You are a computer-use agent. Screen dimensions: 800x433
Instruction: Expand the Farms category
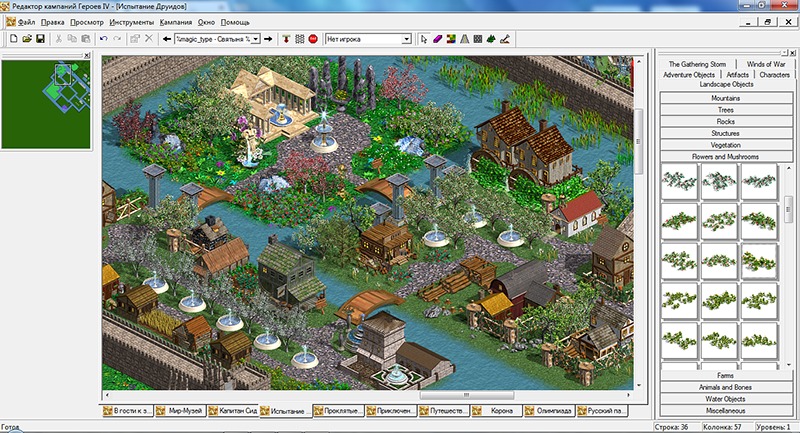coord(726,375)
